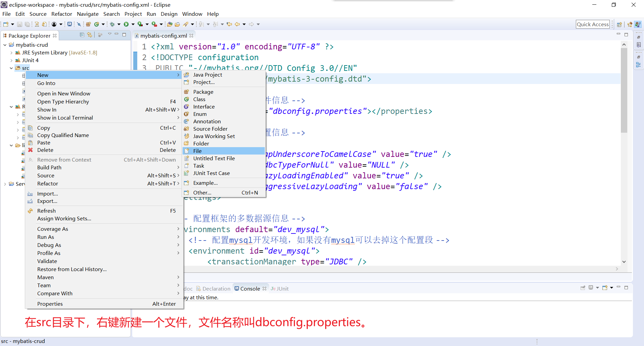Image resolution: width=644 pixels, height=346 pixels.
Task: Collapse the mybatis-crud project node
Action: (x=5, y=45)
